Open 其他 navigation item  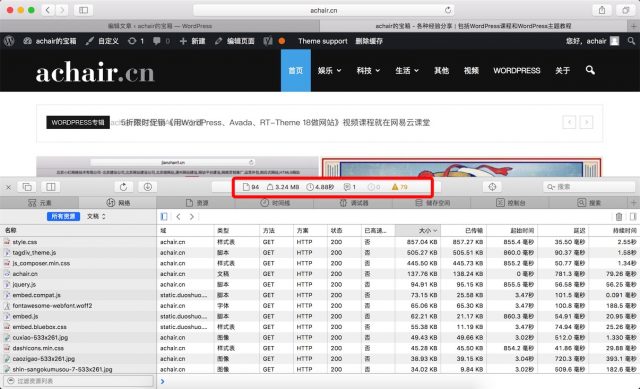(441, 70)
